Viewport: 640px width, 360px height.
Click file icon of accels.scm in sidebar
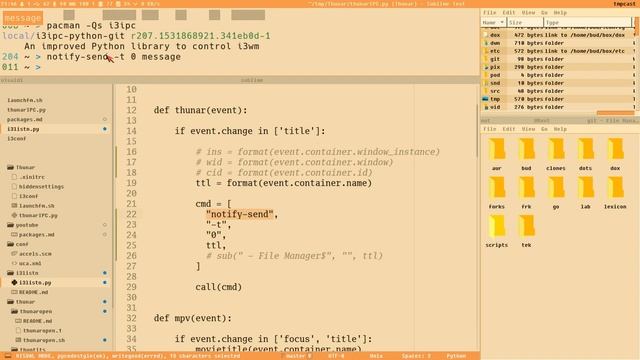[14, 253]
